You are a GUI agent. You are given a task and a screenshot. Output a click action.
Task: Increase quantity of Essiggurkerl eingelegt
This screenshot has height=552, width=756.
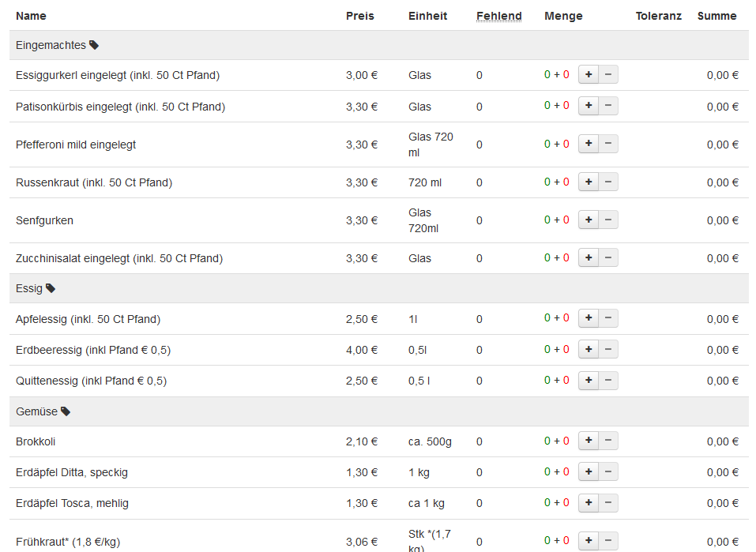click(x=588, y=75)
